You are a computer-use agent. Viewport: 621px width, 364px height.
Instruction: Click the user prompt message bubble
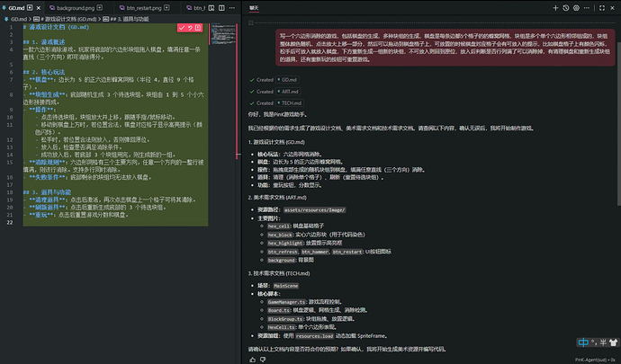coord(445,48)
